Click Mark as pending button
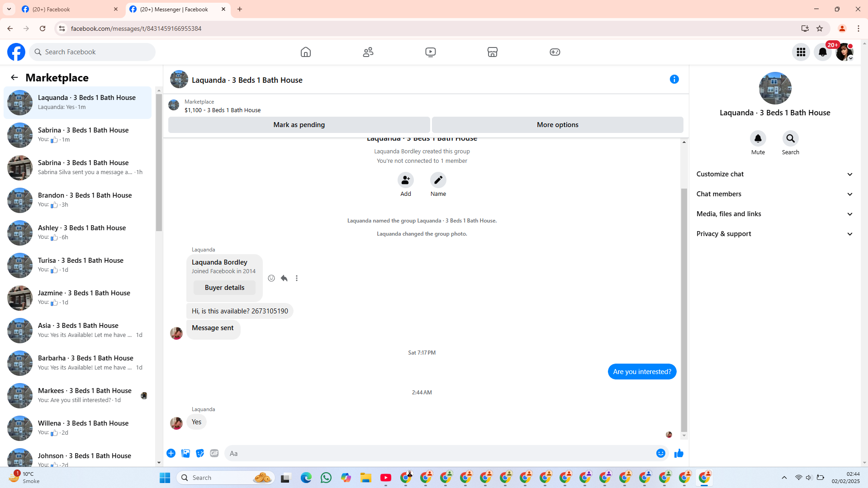The width and height of the screenshot is (868, 488). pyautogui.click(x=299, y=125)
